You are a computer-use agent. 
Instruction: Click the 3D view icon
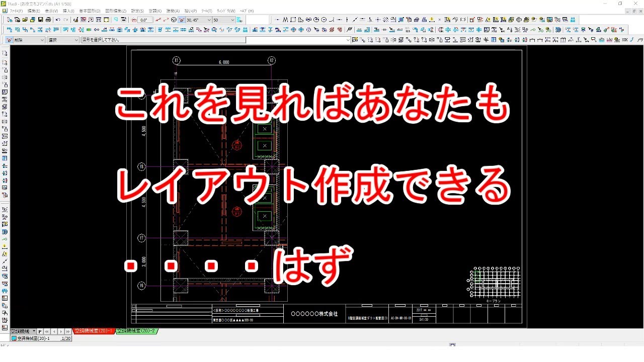(558, 30)
